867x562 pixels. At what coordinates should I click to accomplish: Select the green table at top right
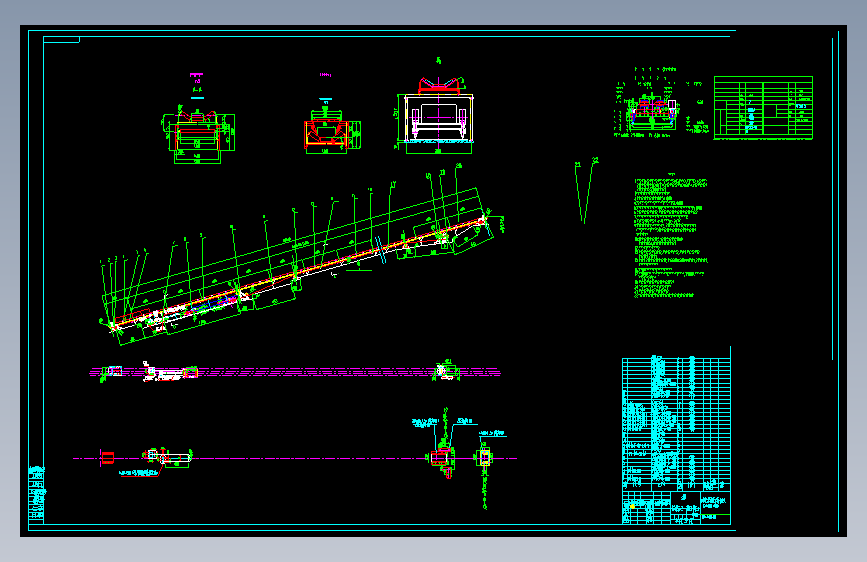tap(763, 107)
